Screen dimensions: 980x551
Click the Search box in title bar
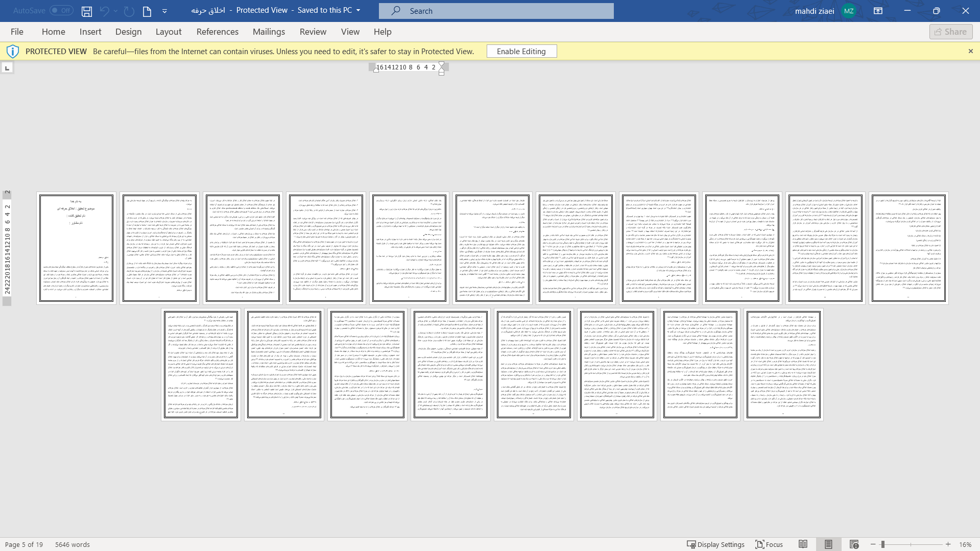point(496,11)
